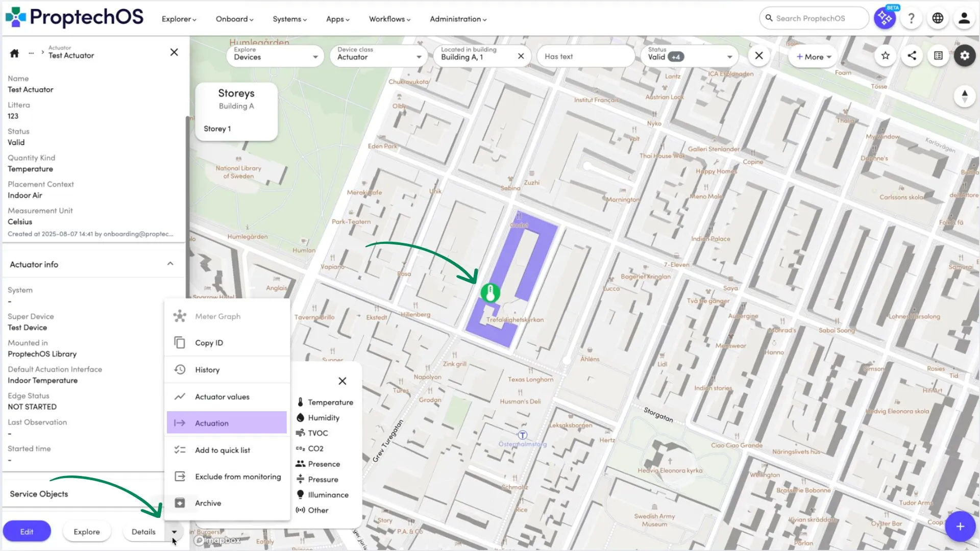
Task: Click the Mapbox attribution logo
Action: pyautogui.click(x=217, y=540)
